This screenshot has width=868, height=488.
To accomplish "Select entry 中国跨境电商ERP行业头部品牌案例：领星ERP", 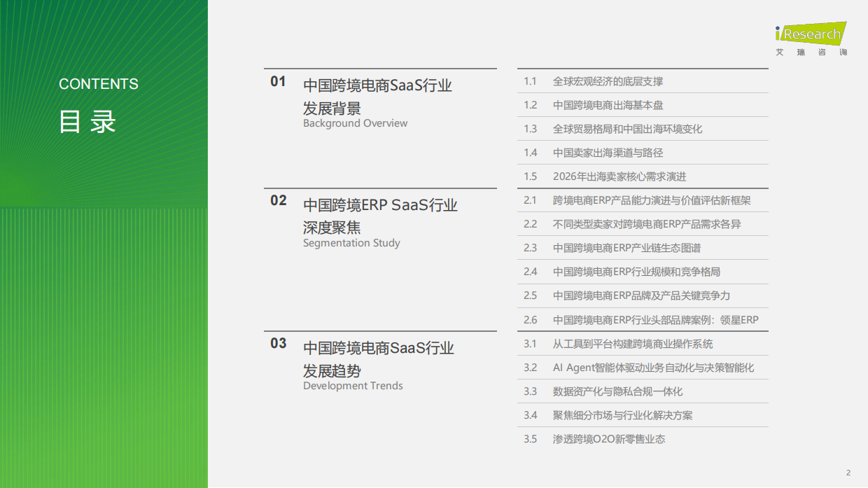I will click(656, 320).
